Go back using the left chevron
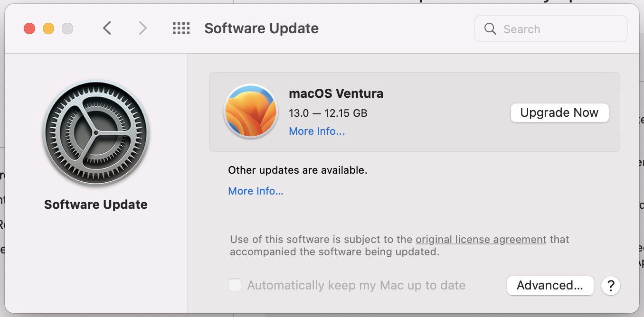 (107, 28)
